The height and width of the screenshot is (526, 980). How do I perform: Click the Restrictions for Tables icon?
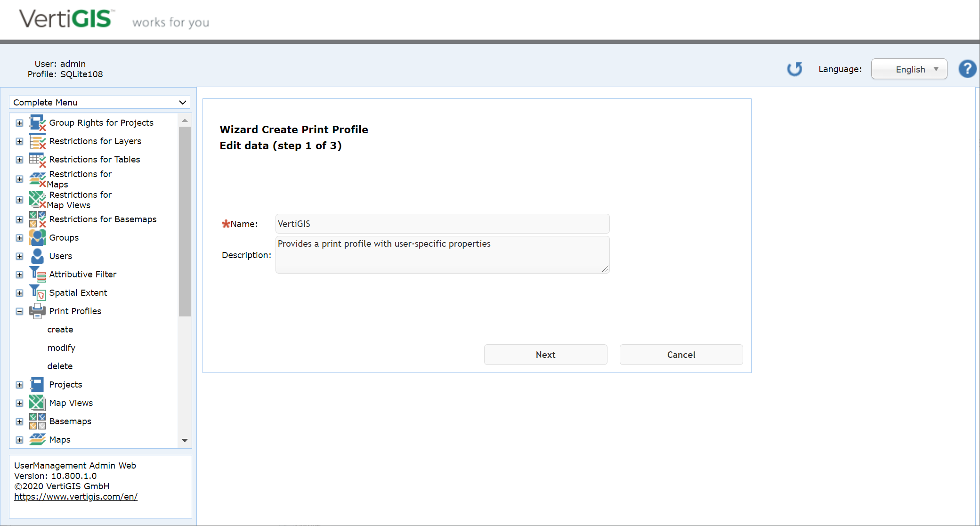tap(37, 159)
